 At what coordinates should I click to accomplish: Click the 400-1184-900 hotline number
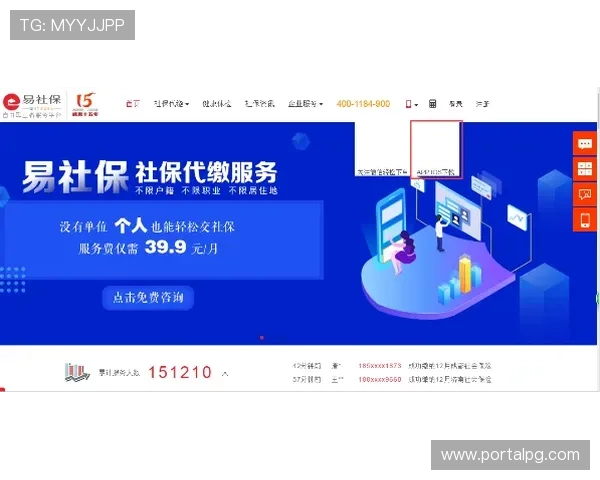pos(363,104)
